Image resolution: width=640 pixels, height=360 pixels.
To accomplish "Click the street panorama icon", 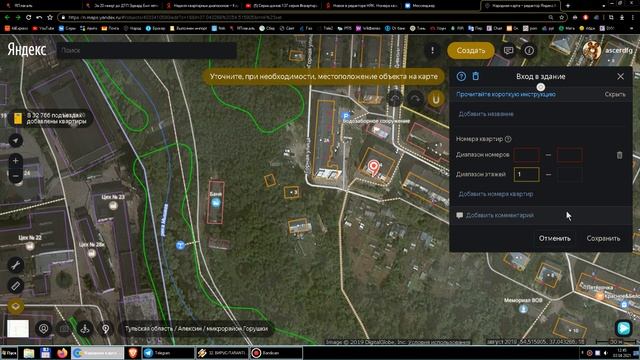I will coord(85,329).
